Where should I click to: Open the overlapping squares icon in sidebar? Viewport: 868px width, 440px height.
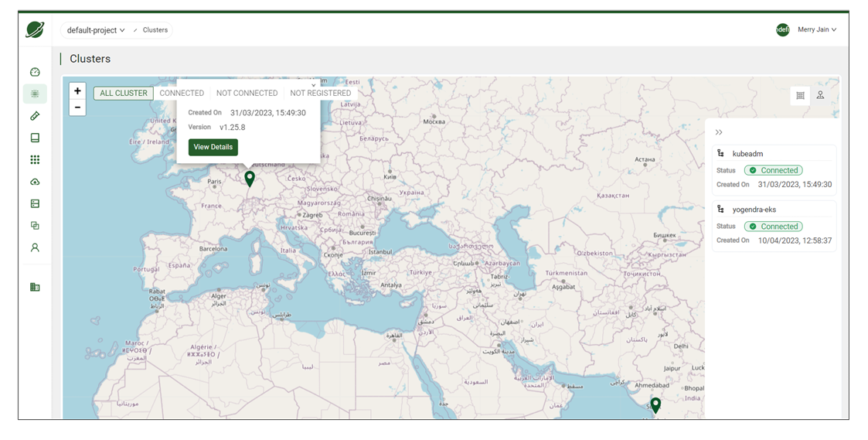[35, 226]
